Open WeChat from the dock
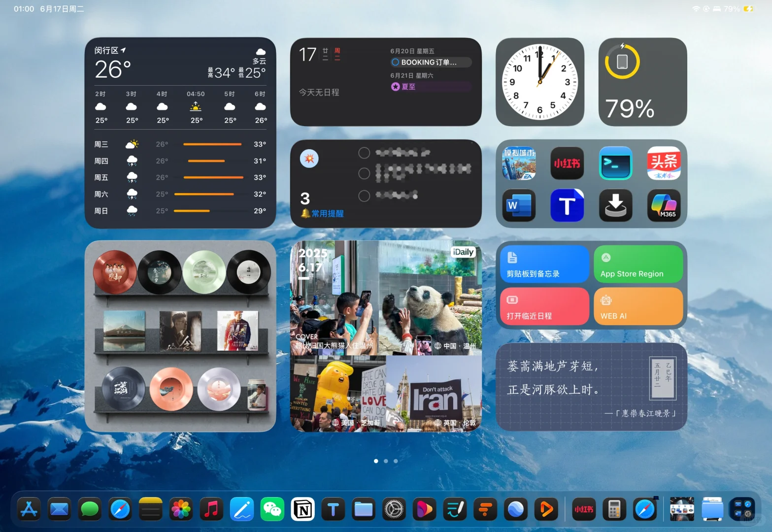Image resolution: width=772 pixels, height=532 pixels. (272, 509)
